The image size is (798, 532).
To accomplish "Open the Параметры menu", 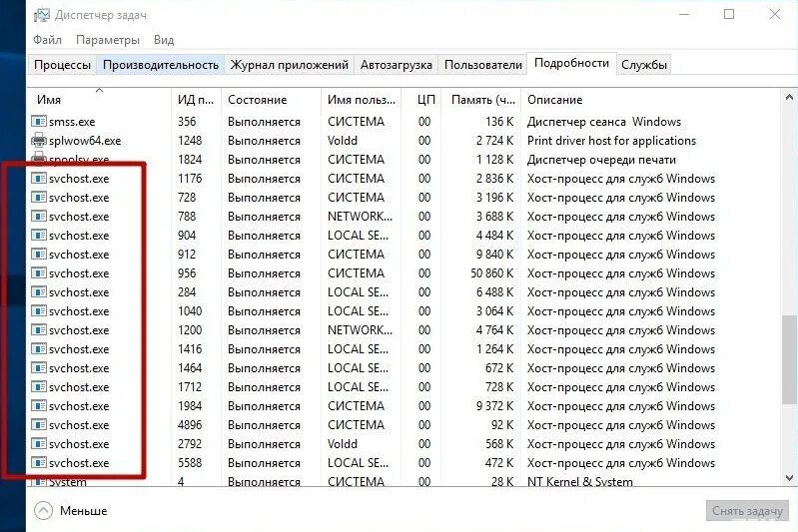I will 108,40.
